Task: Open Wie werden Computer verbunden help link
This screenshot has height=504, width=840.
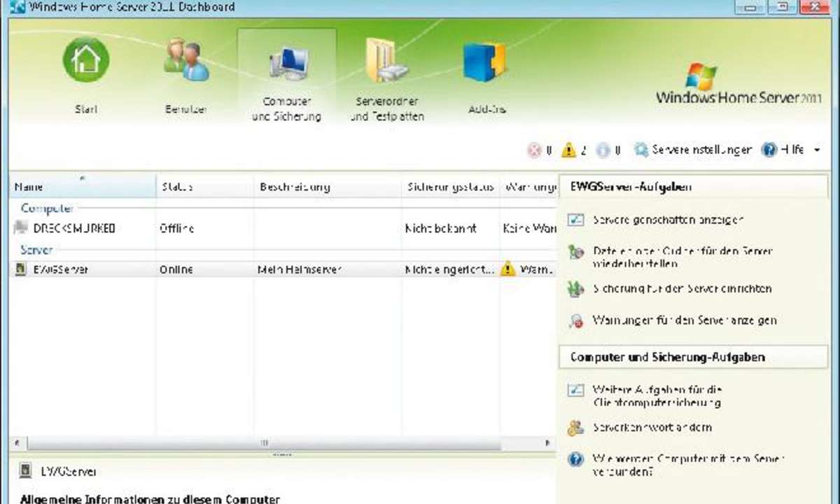Action: (689, 465)
